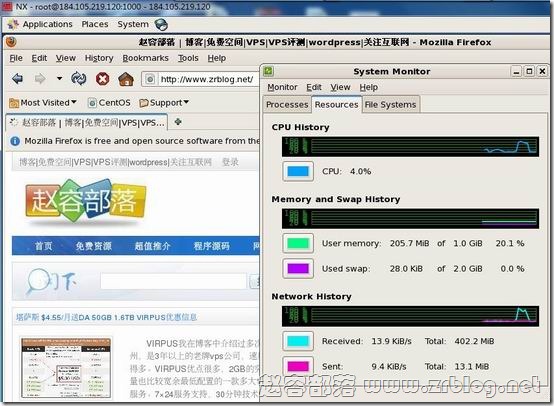The height and width of the screenshot is (406, 554).
Task: Click the CPU History graph
Action: [x=410, y=147]
